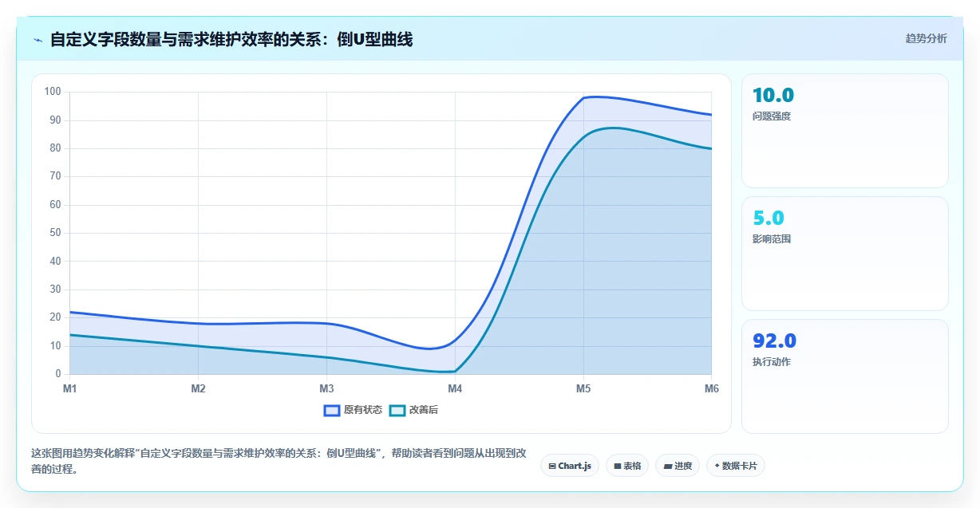The image size is (980, 508).
Task: Click the icon in the 表格 tag
Action: coord(618,466)
